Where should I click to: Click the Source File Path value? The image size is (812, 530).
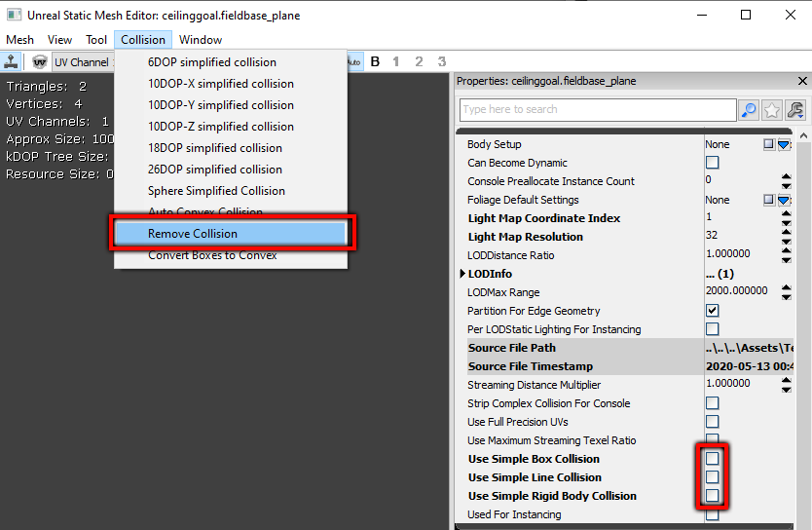click(749, 348)
